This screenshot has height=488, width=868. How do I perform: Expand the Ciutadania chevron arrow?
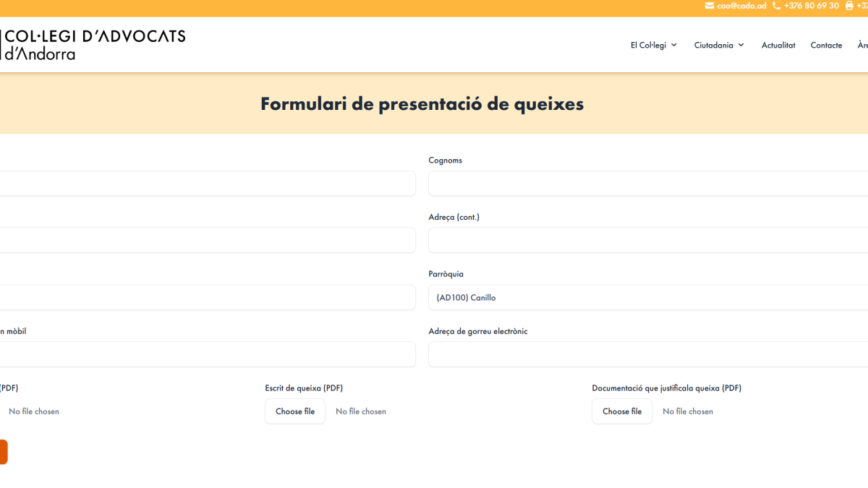click(x=741, y=45)
